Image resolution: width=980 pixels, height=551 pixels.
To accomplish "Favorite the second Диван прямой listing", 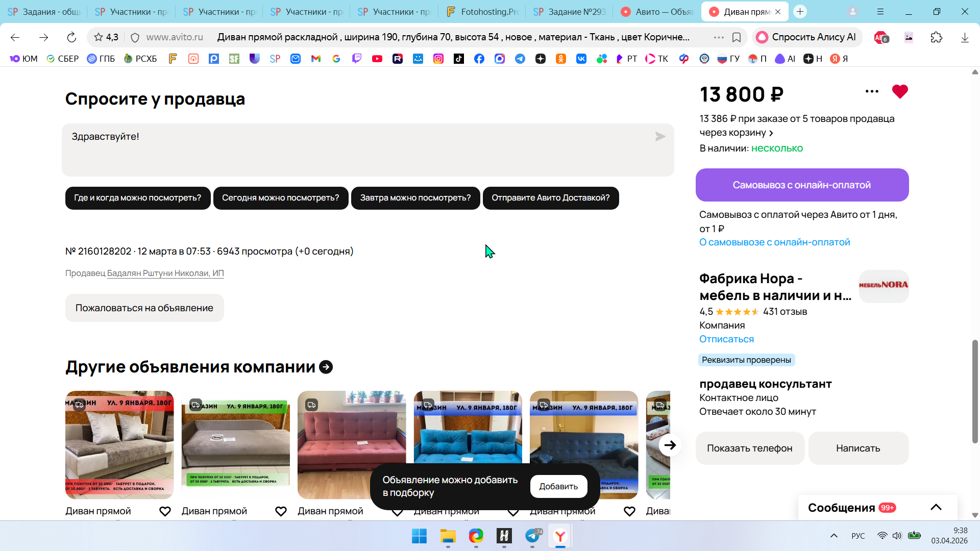I will [x=281, y=511].
